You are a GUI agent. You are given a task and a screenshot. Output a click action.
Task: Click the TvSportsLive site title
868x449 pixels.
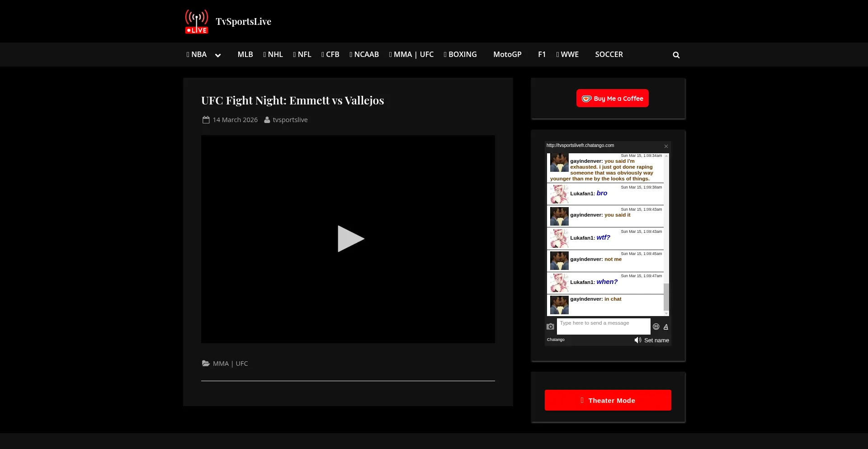(x=244, y=21)
